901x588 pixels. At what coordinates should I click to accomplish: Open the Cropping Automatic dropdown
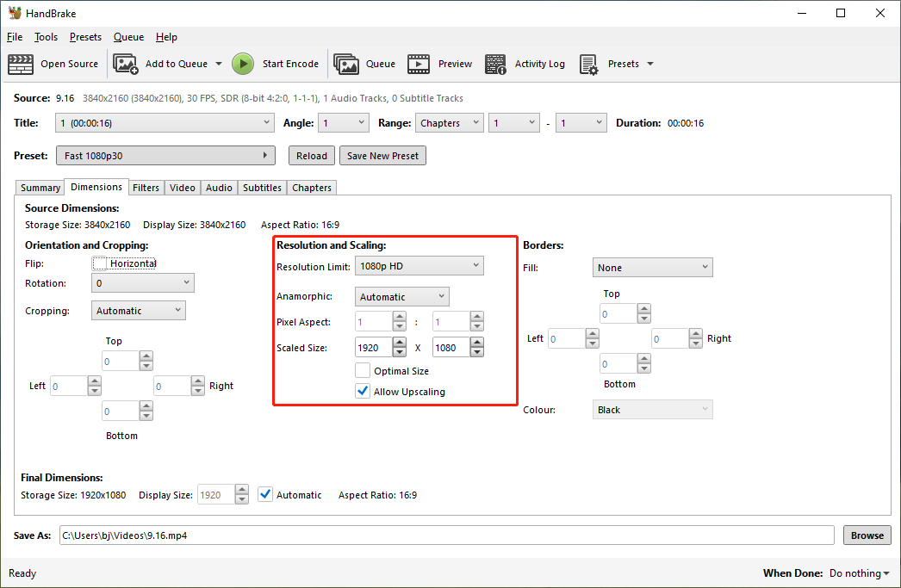click(x=139, y=311)
